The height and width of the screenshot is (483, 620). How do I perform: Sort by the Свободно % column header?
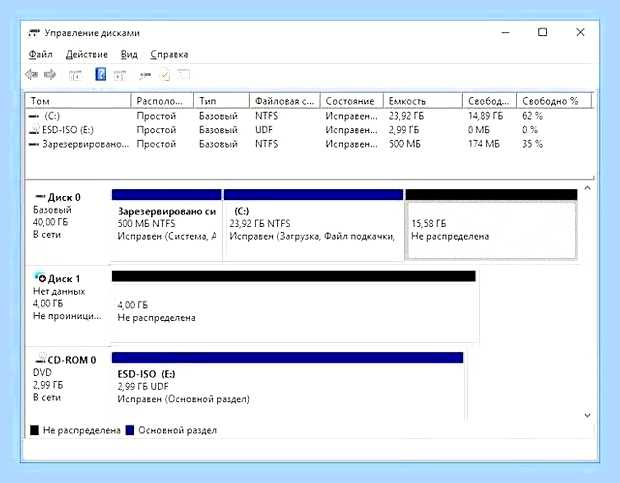[555, 101]
